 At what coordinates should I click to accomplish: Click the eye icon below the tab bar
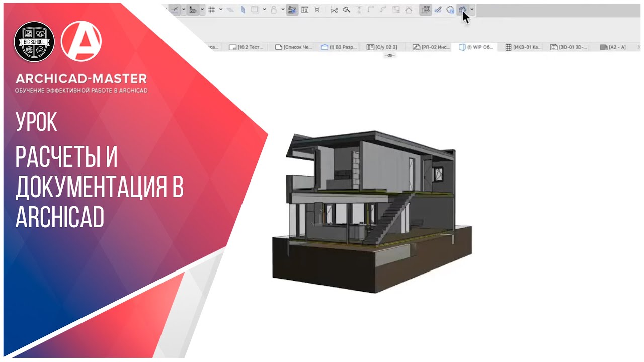click(x=390, y=56)
